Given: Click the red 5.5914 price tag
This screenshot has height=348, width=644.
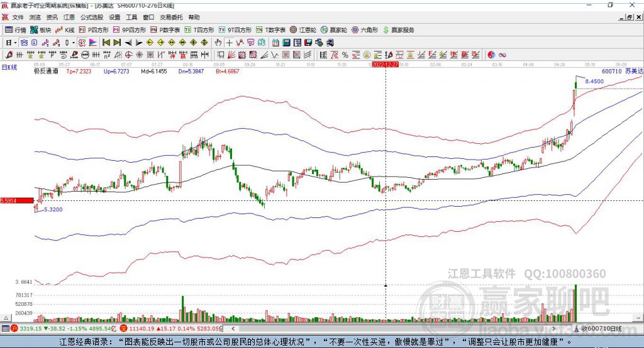Looking at the screenshot, I should point(17,200).
